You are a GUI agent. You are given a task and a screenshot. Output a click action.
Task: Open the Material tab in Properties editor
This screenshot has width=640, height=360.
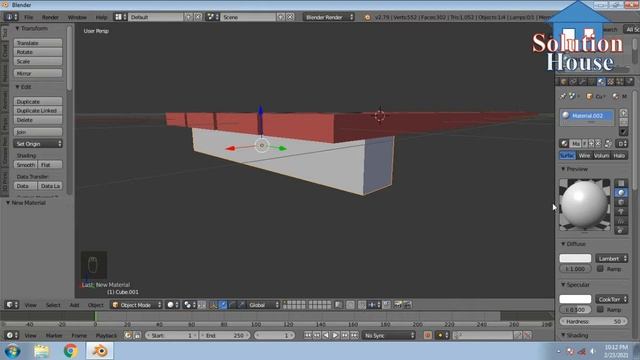(601, 82)
